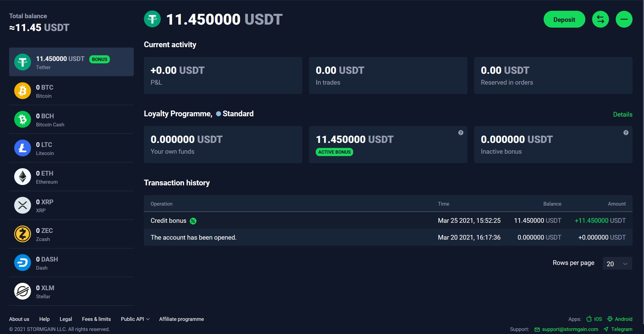Select the 0 DASH wallet

pos(71,263)
